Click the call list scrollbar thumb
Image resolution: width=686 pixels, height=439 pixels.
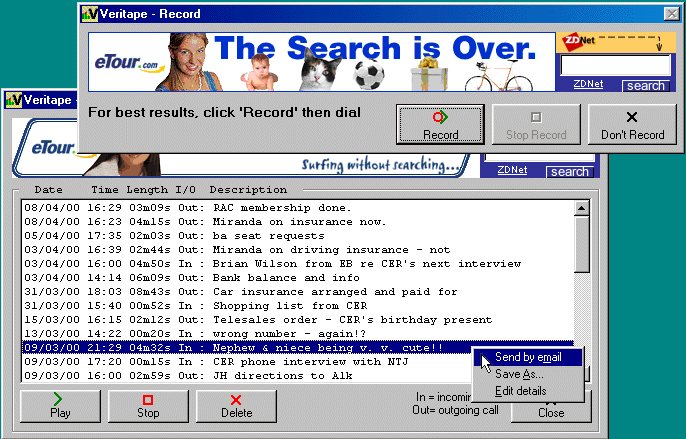point(581,244)
